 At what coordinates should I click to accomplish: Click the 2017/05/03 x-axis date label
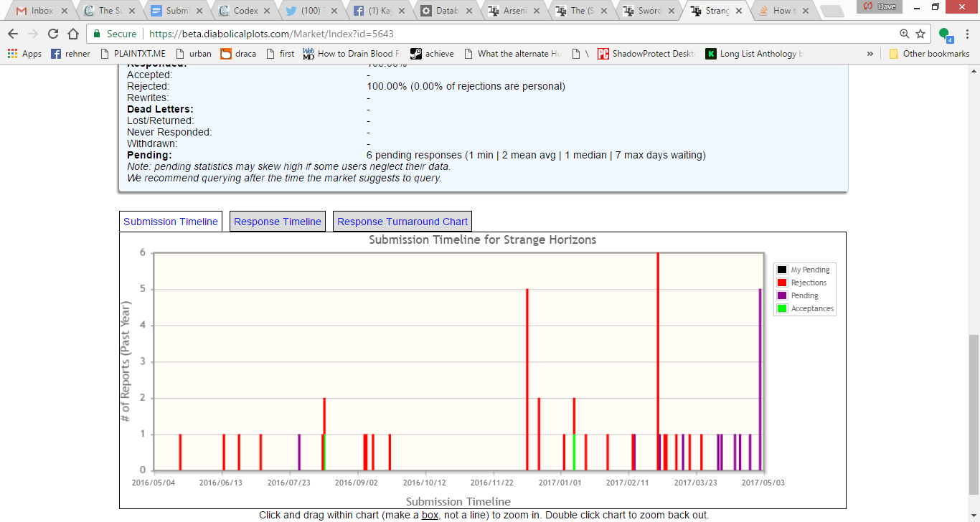click(x=763, y=483)
